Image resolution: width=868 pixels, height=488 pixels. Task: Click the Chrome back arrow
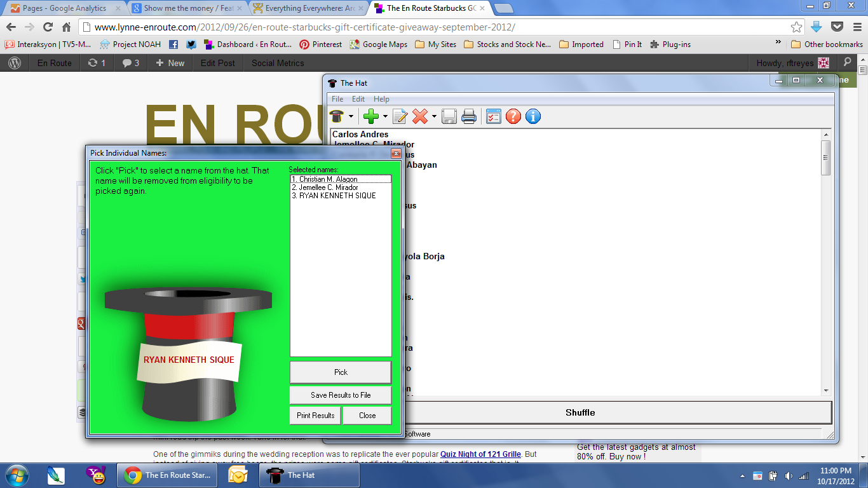click(11, 27)
